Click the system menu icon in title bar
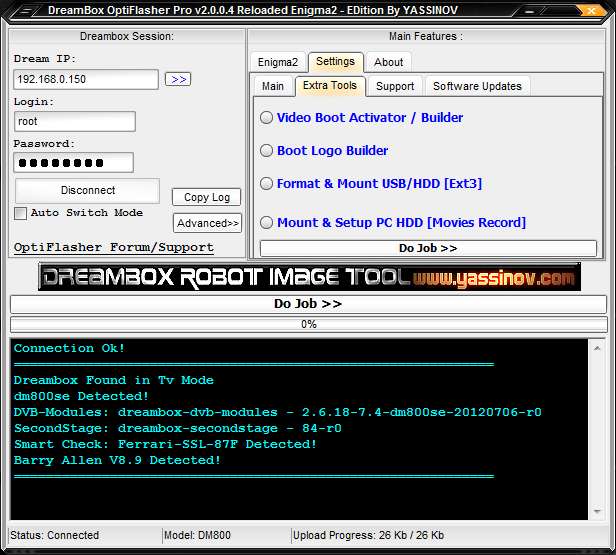Image resolution: width=616 pixels, height=555 pixels. point(25,11)
